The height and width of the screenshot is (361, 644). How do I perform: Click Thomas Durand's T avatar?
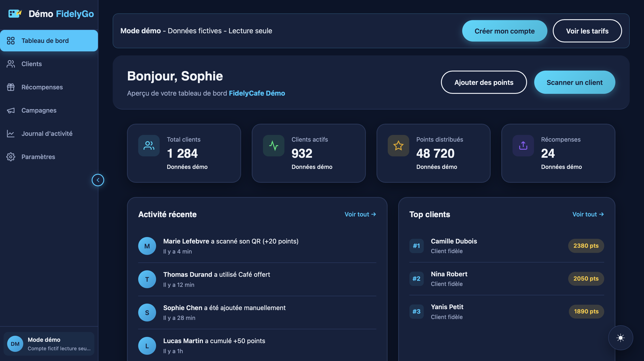147,279
